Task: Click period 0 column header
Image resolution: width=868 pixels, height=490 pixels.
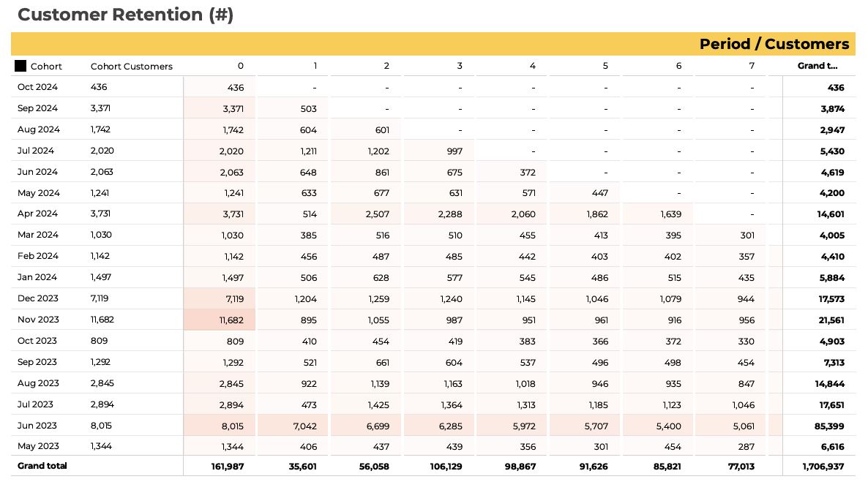Action: (240, 66)
